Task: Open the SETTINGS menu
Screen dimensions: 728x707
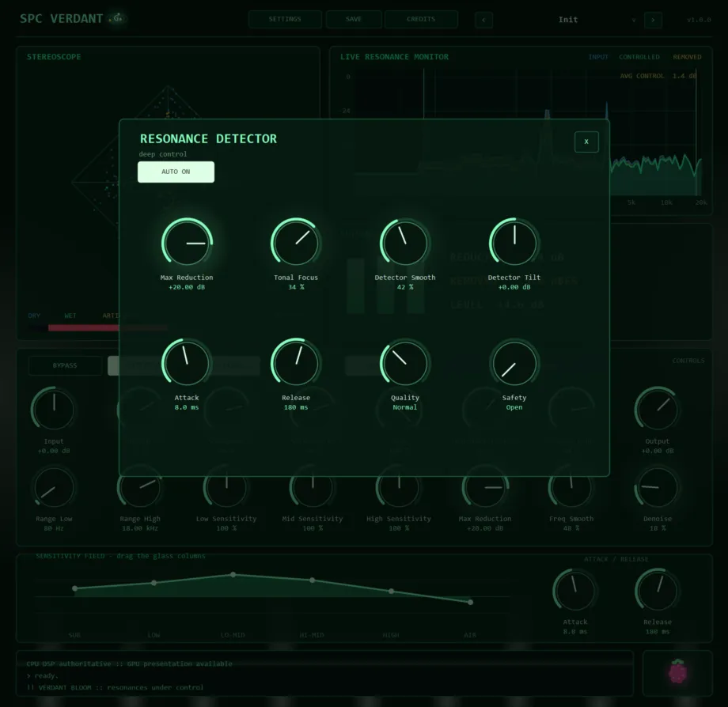Action: tap(285, 19)
